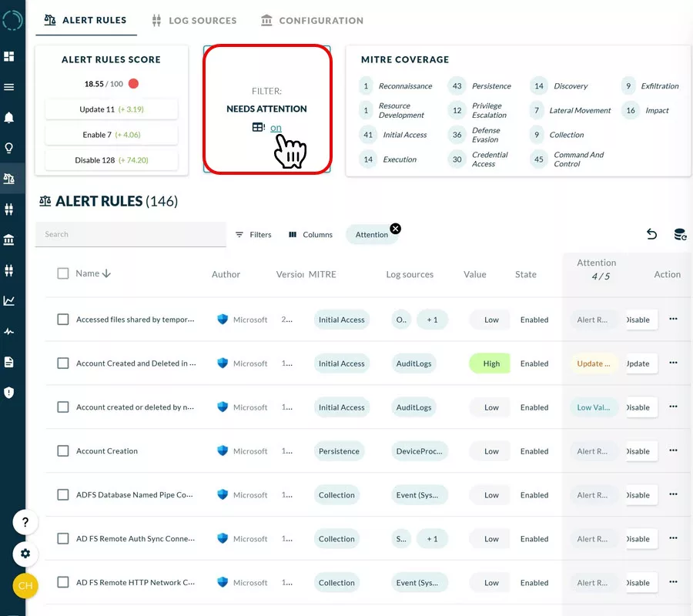Open the Columns selector
Viewport: 693px width, 616px height.
tap(310, 235)
